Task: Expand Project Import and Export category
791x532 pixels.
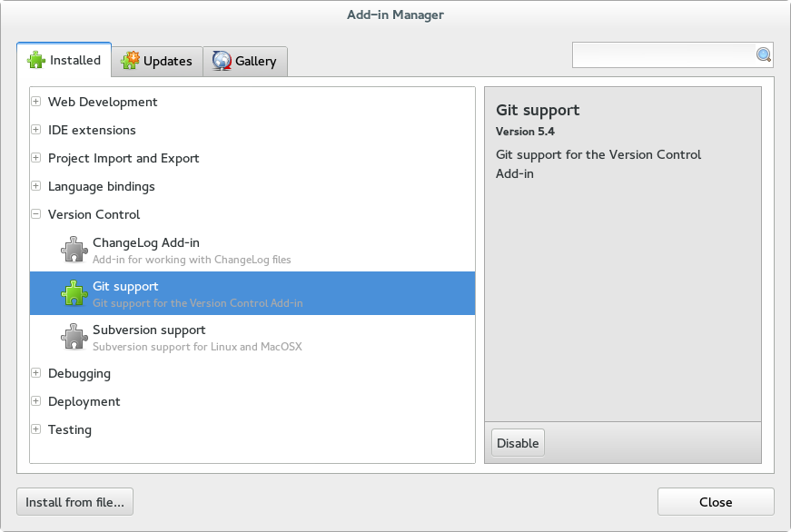Action: pos(35,158)
